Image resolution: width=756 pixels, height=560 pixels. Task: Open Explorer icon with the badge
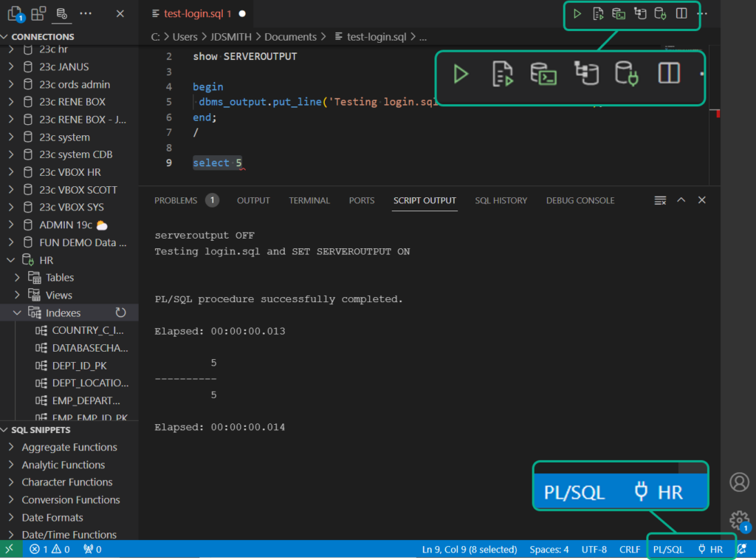click(x=15, y=13)
